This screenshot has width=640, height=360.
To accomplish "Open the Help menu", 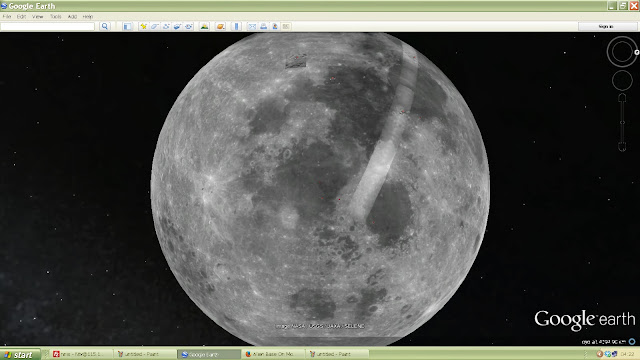I will coord(88,16).
